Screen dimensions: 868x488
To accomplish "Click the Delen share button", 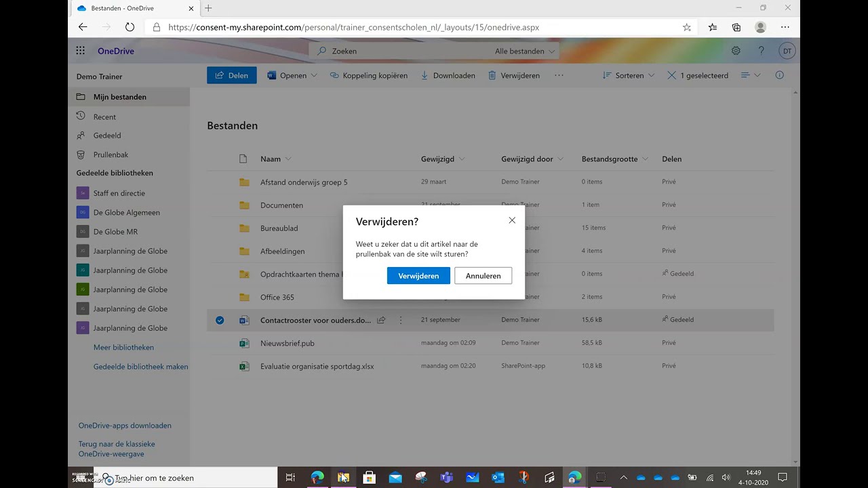I will [x=232, y=75].
